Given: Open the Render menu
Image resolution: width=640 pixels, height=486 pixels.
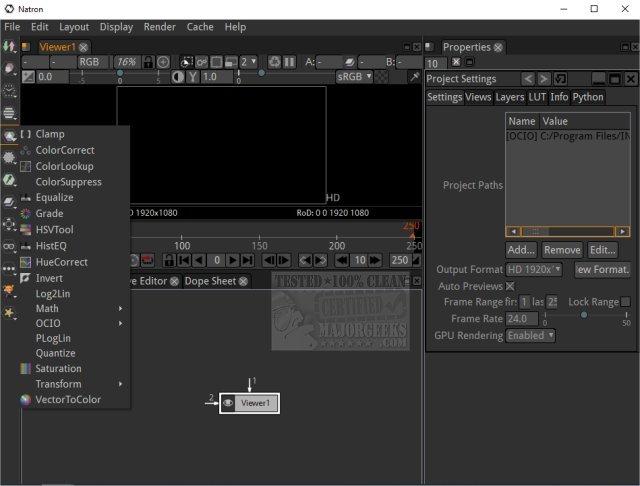Looking at the screenshot, I should point(159,27).
